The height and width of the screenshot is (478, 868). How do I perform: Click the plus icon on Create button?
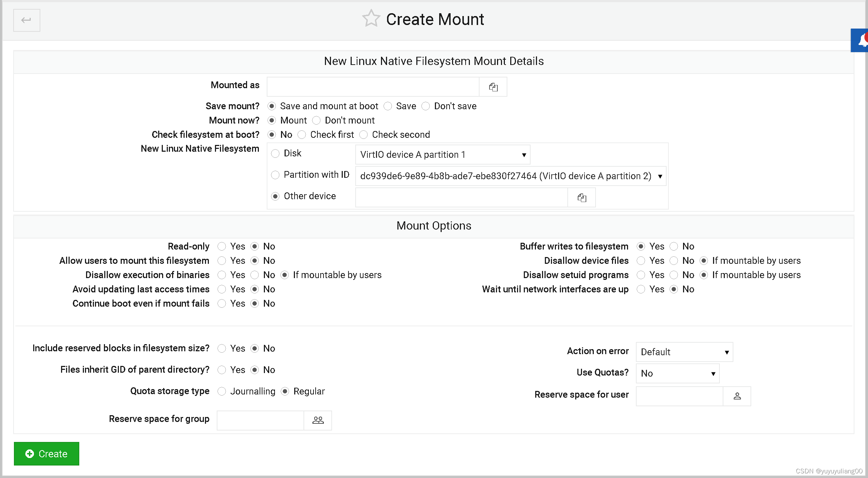pos(30,454)
